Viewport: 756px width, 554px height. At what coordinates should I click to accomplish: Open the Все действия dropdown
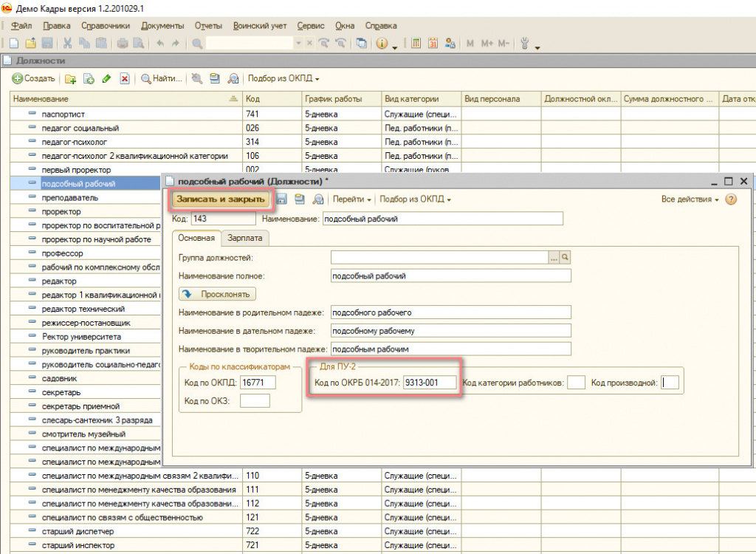(x=690, y=199)
